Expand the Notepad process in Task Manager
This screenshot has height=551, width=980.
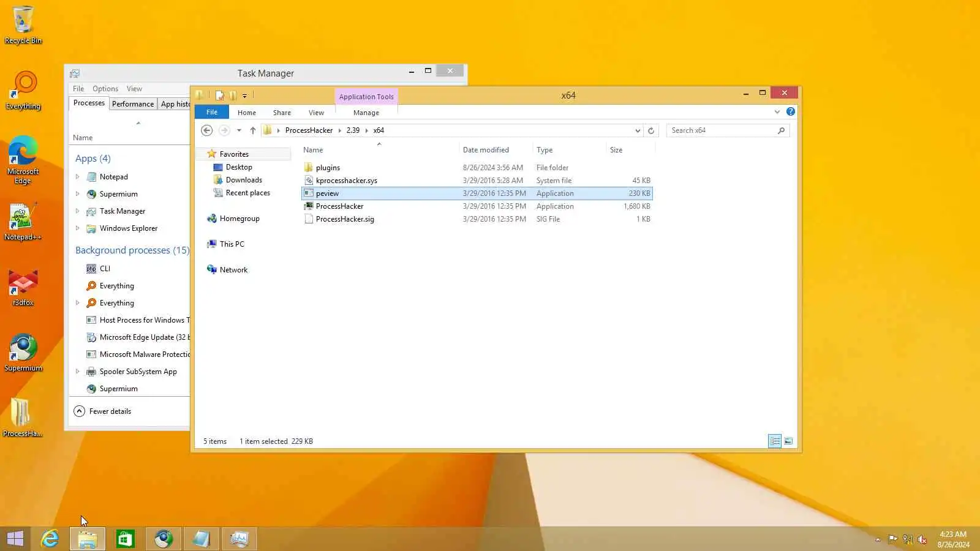click(77, 177)
